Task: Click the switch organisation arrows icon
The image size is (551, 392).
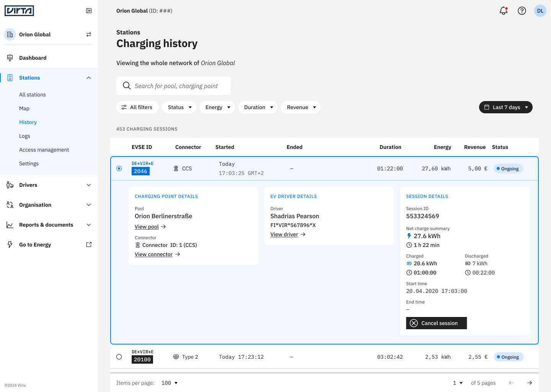Action: 89,34
